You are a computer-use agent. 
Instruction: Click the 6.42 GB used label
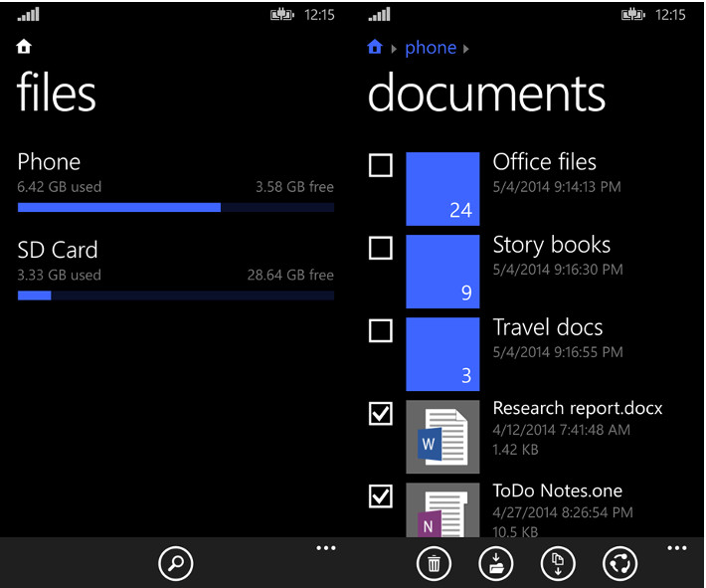click(60, 186)
